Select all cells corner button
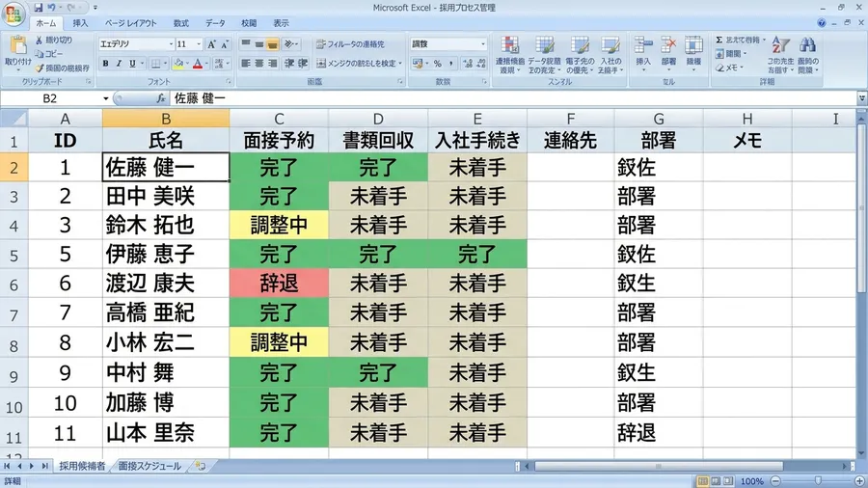This screenshot has width=868, height=488. (x=14, y=119)
